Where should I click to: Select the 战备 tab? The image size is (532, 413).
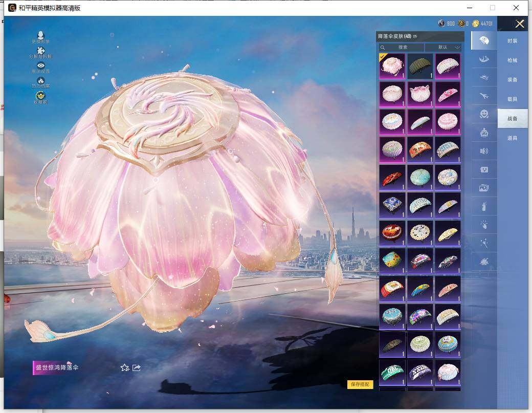click(513, 118)
